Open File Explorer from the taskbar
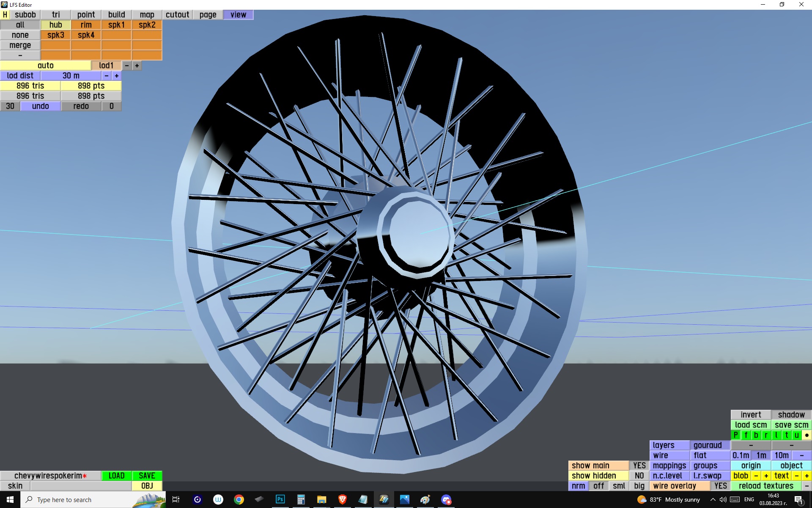The width and height of the screenshot is (812, 508). [321, 500]
